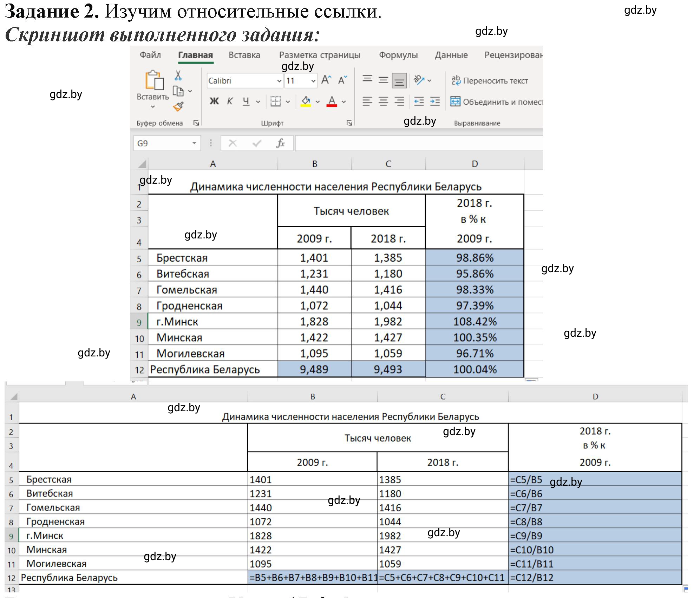Toggle italic К formatting

(230, 101)
